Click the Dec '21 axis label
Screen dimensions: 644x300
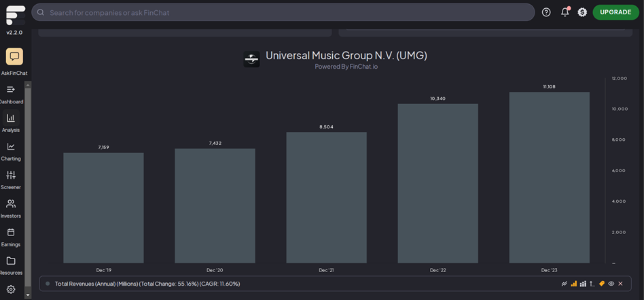coord(327,270)
